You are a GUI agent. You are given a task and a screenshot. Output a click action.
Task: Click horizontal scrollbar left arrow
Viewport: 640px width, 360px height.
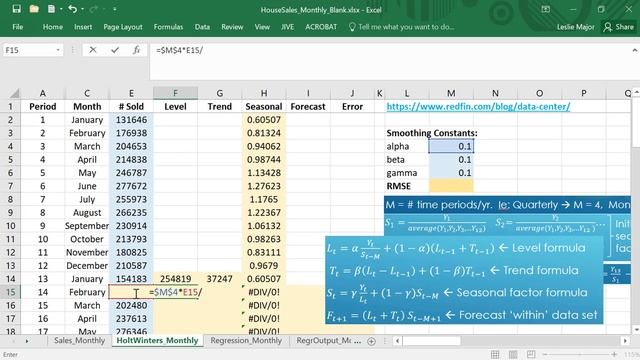397,340
